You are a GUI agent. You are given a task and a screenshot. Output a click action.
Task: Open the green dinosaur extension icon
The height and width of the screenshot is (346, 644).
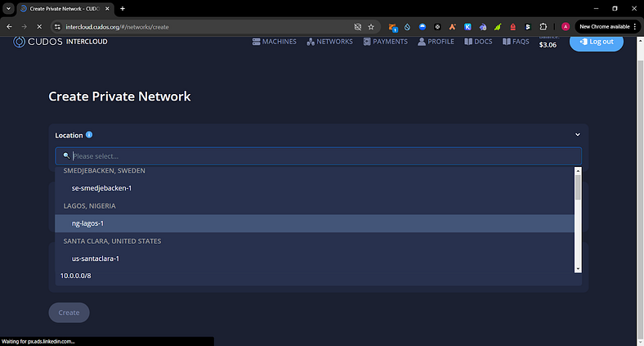tap(498, 27)
